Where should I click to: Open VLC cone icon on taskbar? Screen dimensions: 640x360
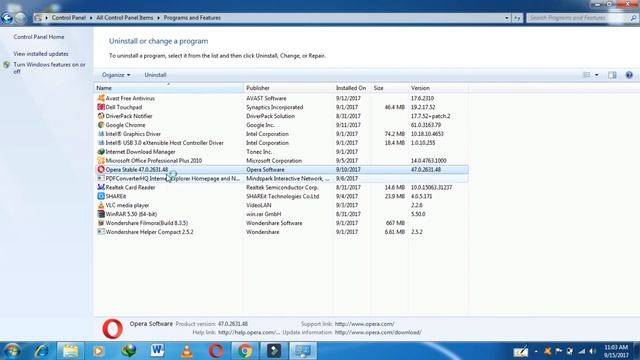pos(187,351)
